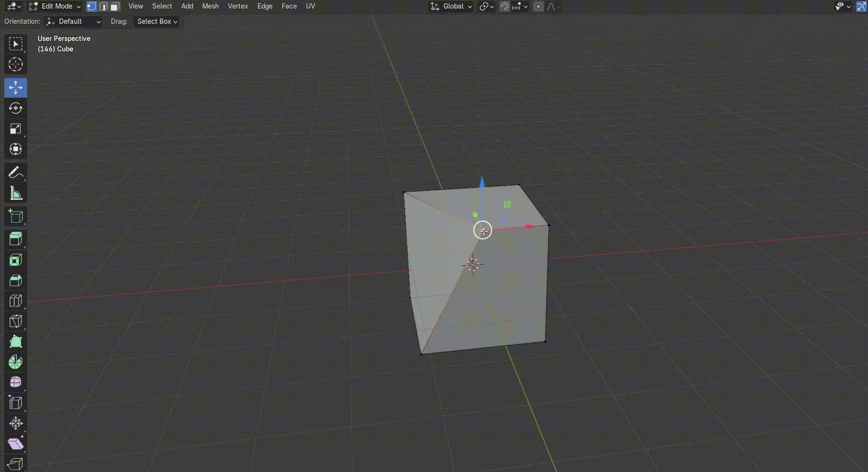Open the Select menu
The height and width of the screenshot is (472, 868).
click(162, 6)
